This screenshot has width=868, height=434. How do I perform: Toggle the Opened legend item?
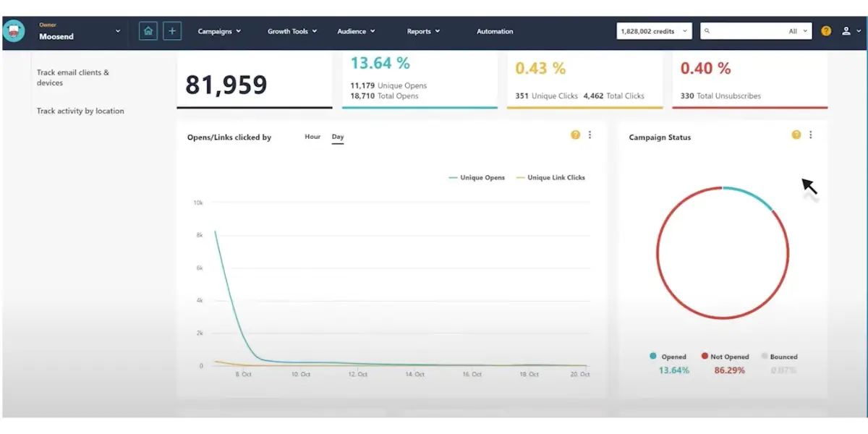[x=668, y=357]
